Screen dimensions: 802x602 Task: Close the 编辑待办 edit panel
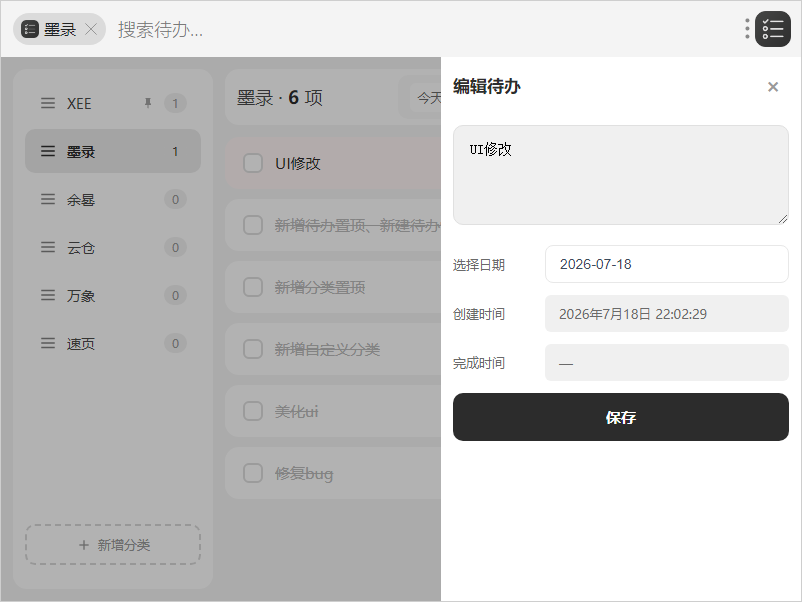coord(773,87)
